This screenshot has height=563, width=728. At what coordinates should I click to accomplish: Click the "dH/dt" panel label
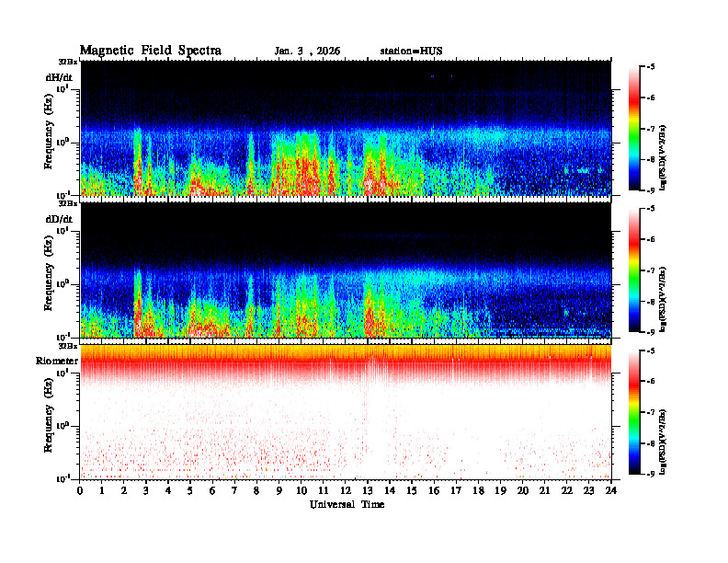click(59, 77)
